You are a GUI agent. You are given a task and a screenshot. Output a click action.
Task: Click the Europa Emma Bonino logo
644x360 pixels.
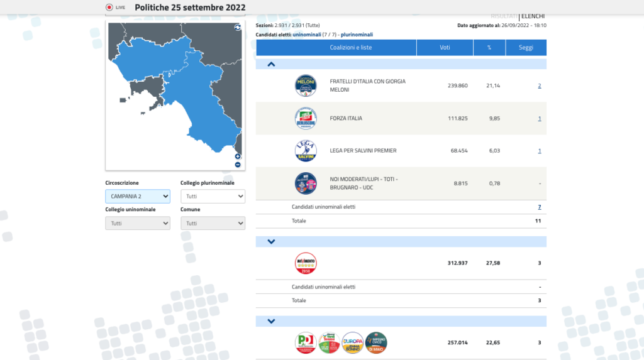[352, 343]
